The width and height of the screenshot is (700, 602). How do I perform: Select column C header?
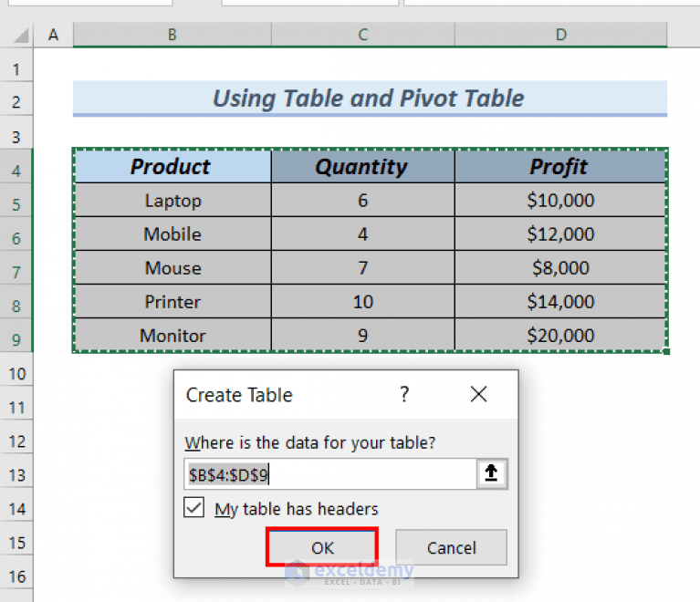363,35
